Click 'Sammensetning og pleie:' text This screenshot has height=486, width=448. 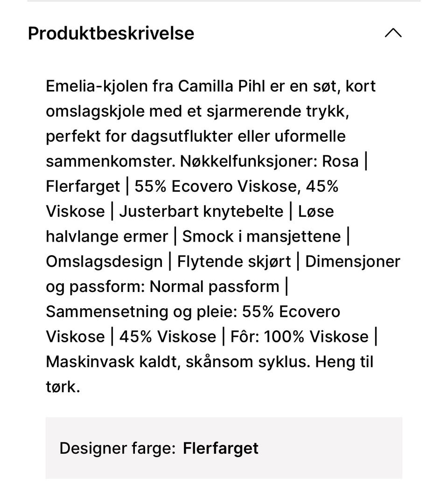(141, 312)
